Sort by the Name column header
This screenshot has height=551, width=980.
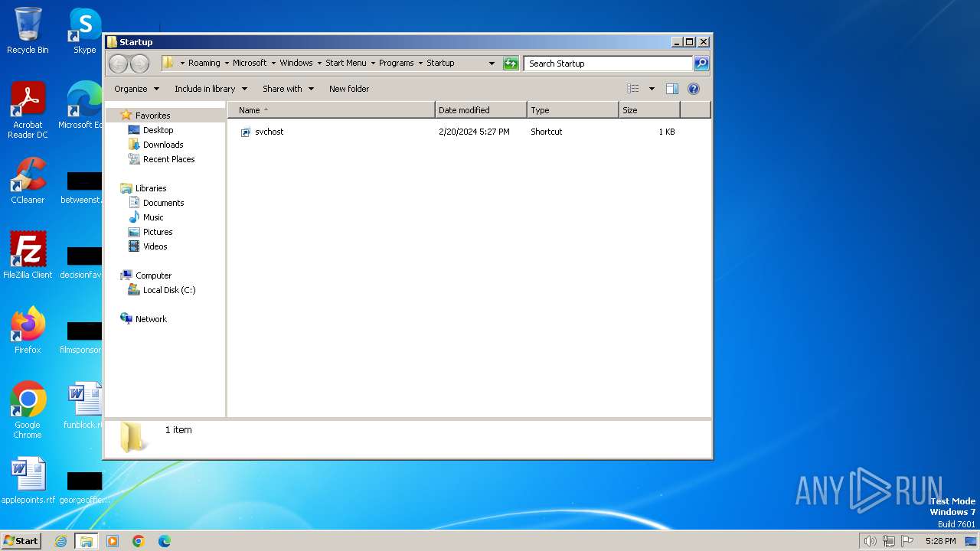click(x=332, y=110)
